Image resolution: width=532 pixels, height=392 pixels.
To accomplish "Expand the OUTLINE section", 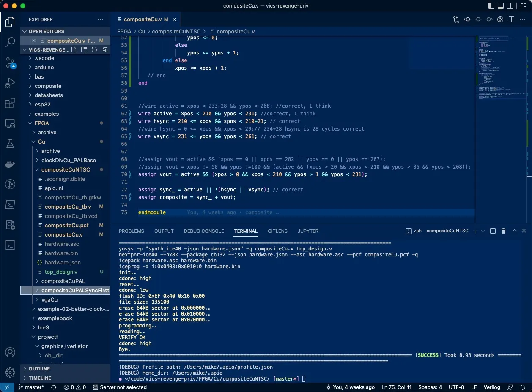I will tap(39, 369).
